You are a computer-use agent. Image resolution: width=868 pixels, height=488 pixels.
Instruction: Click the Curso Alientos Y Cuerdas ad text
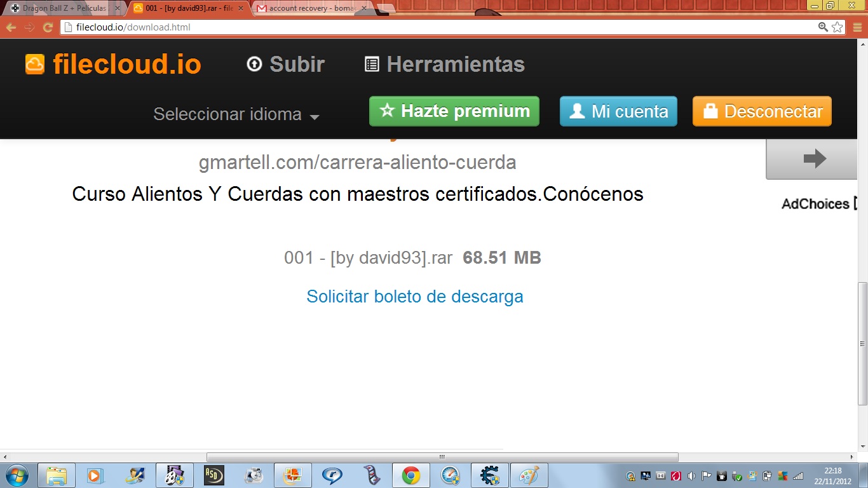(x=358, y=194)
